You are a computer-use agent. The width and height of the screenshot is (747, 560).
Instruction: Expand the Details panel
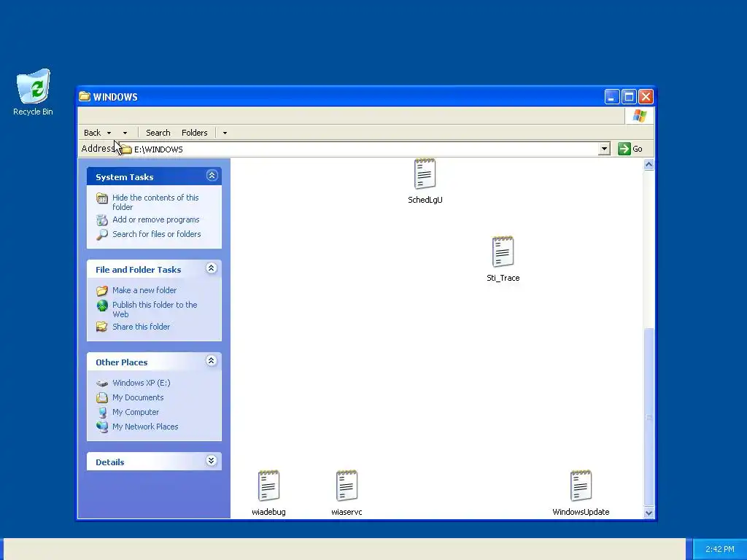(x=212, y=461)
